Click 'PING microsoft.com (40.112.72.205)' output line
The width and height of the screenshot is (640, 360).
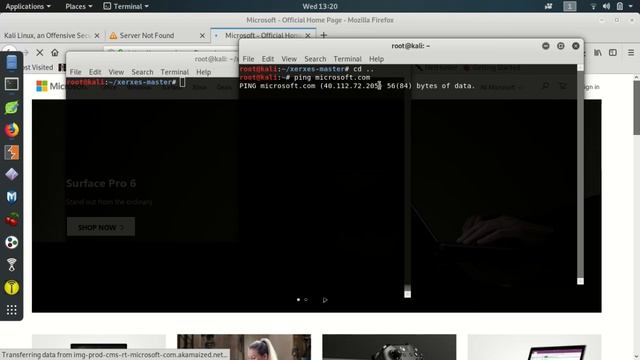coord(357,86)
